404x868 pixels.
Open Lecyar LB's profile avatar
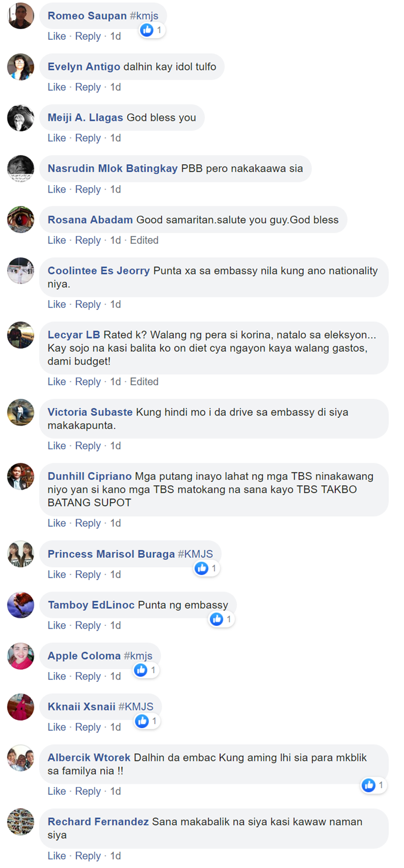(20, 335)
